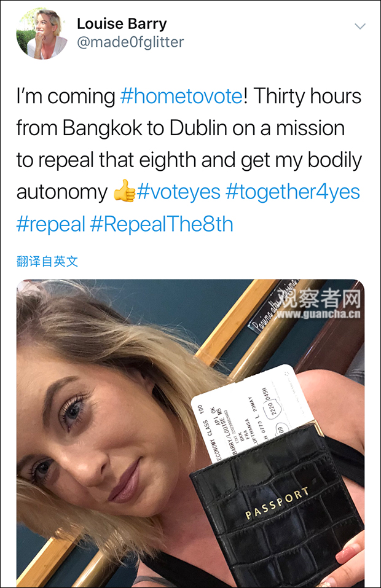
Task: Click the 观察者网 watermark logo
Action: pyautogui.click(x=321, y=299)
